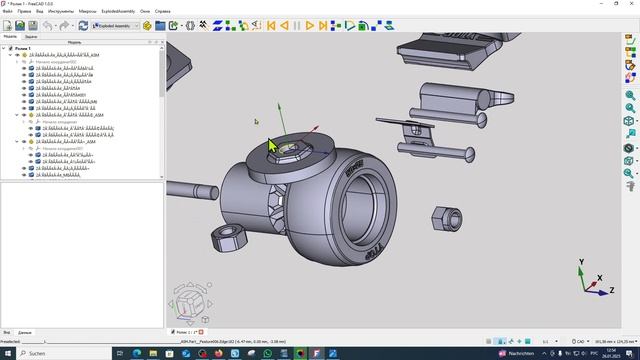Click the Make Link export icon
This screenshot has width=640, height=360.
(x=173, y=26)
